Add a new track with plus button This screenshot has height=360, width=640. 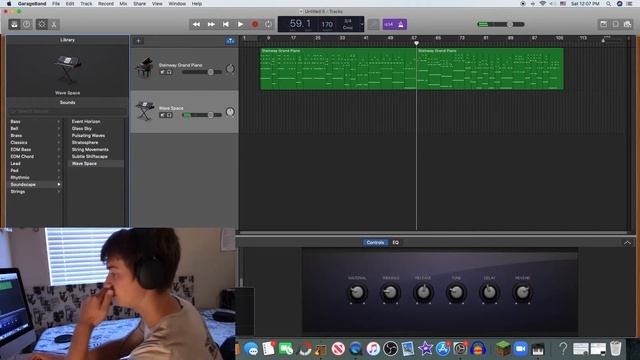pos(138,41)
